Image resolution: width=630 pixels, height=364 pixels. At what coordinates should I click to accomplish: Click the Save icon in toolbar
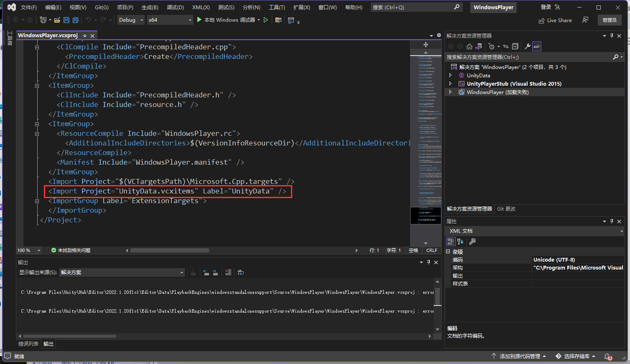tap(66, 20)
